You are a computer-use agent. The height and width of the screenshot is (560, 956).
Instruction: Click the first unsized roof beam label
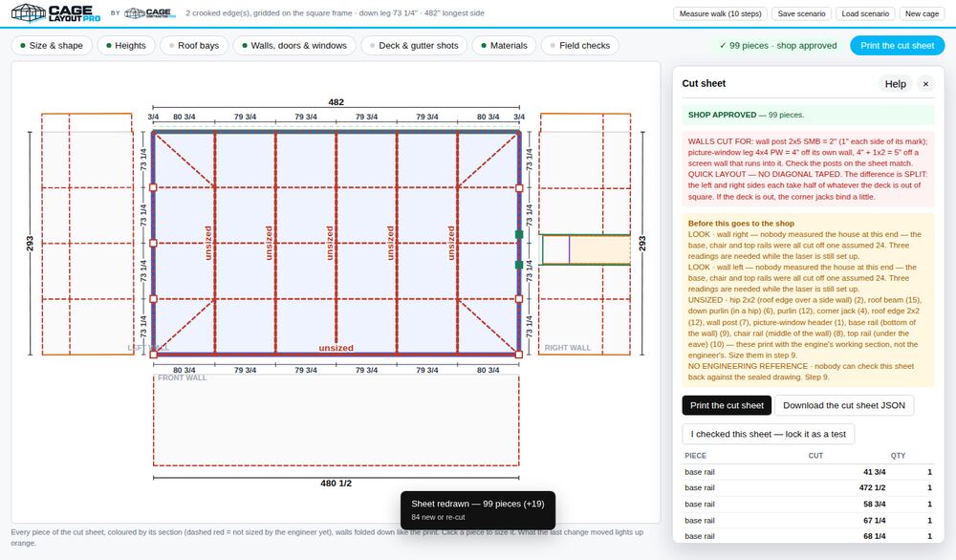(207, 243)
